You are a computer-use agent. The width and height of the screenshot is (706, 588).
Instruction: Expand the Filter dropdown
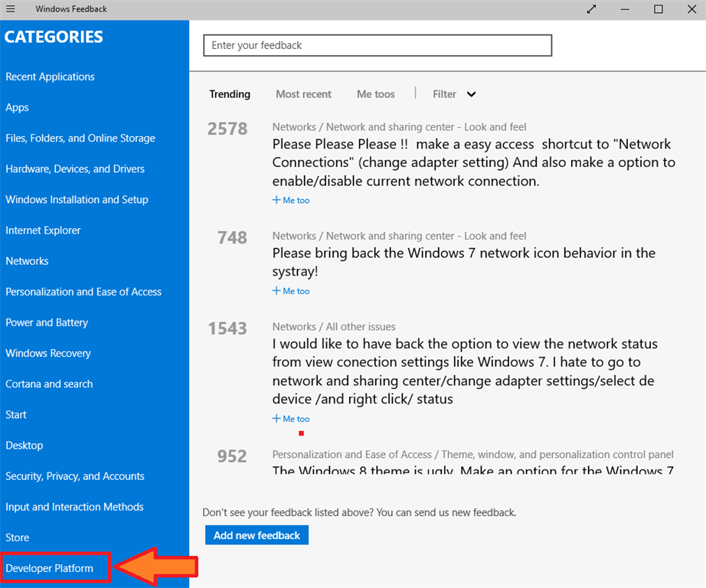click(454, 94)
